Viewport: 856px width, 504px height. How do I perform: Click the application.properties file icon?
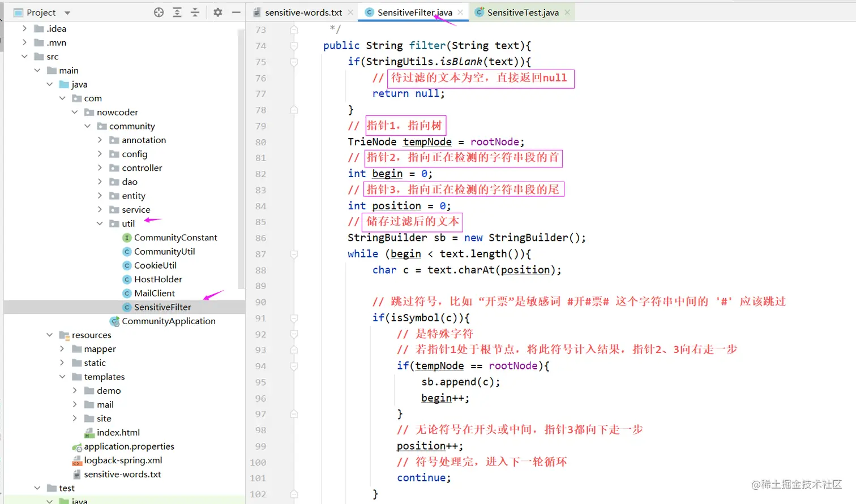tap(77, 447)
